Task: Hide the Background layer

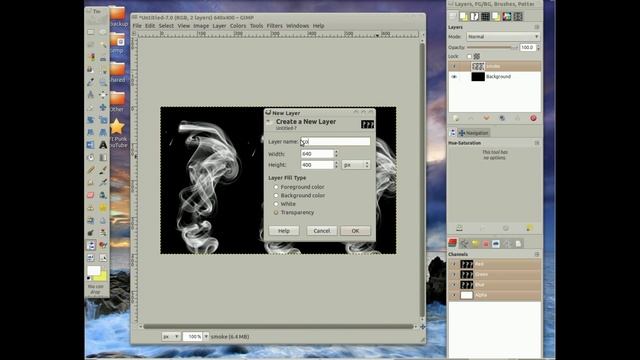Action: 454,77
